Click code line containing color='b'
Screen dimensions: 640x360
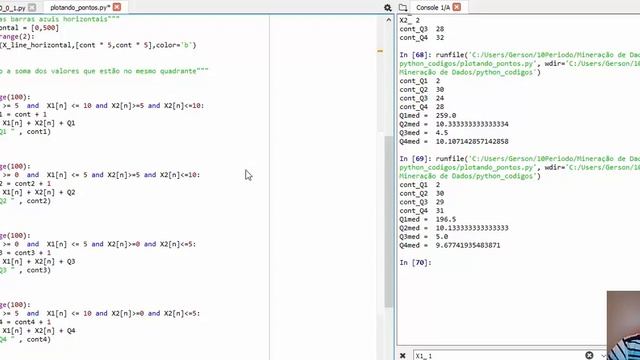click(98, 45)
